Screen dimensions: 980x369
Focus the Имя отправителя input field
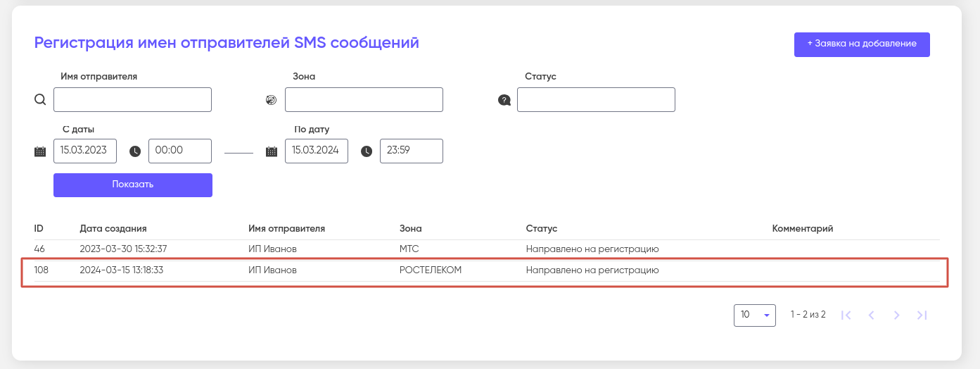pyautogui.click(x=132, y=100)
